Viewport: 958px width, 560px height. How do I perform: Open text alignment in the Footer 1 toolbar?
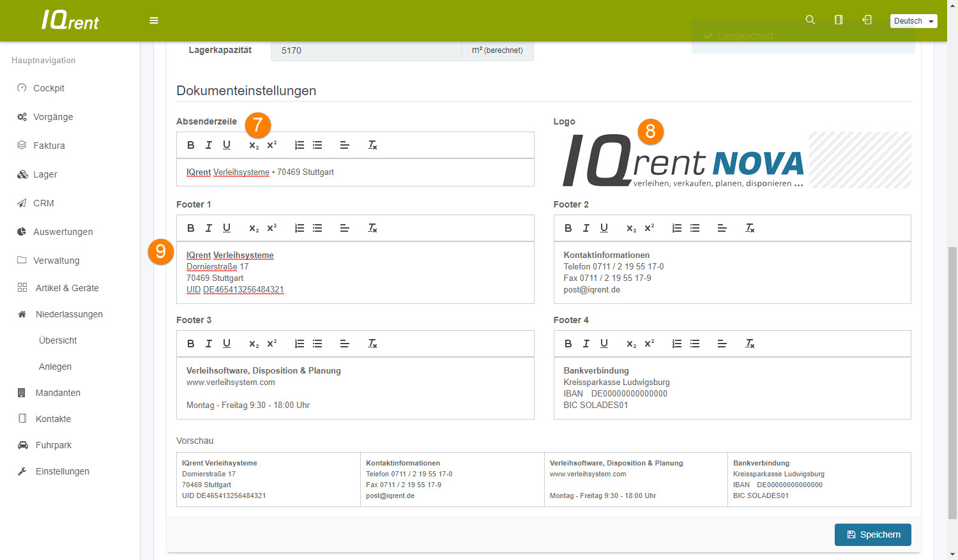(345, 228)
